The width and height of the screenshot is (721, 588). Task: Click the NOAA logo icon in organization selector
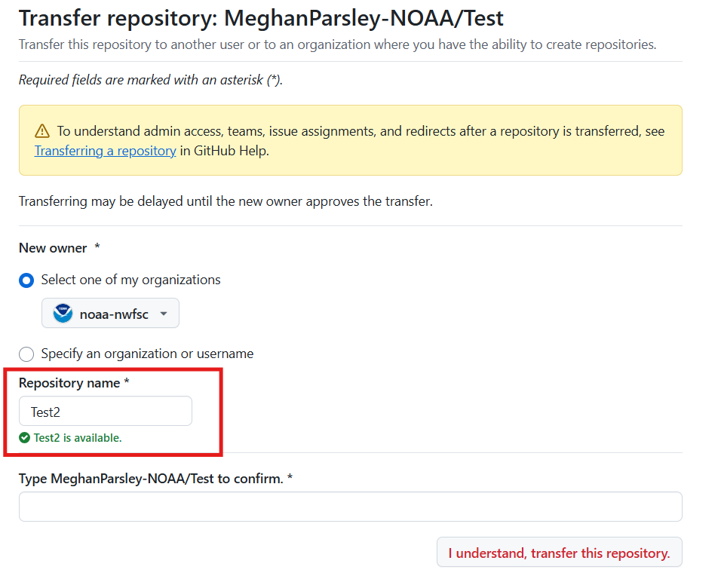pos(63,314)
